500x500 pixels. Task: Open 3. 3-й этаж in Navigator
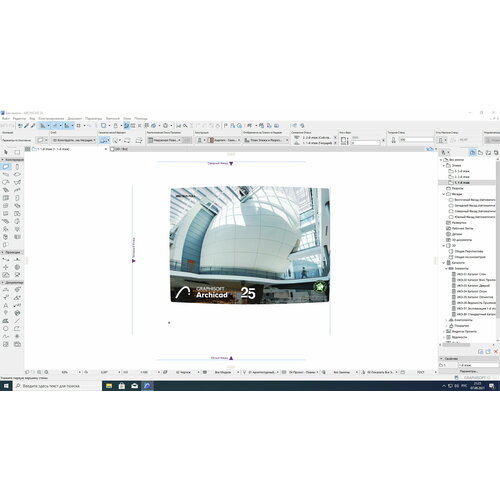click(461, 171)
